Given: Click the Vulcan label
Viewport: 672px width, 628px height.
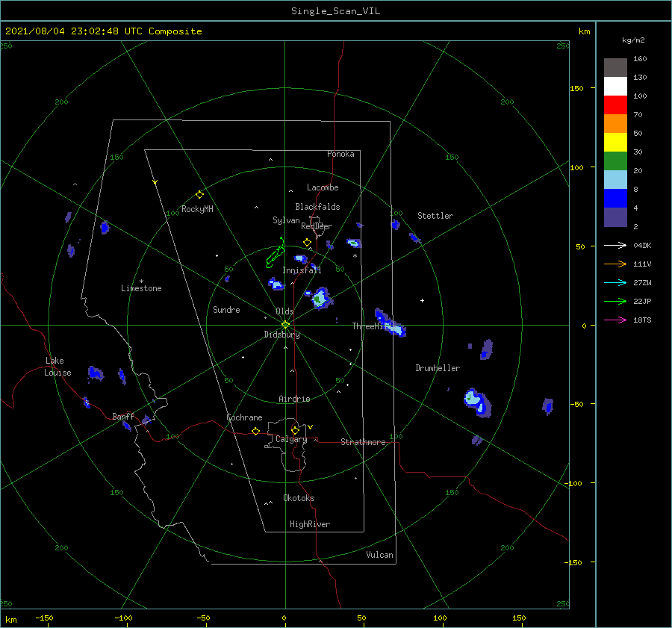Looking at the screenshot, I should point(379,555).
